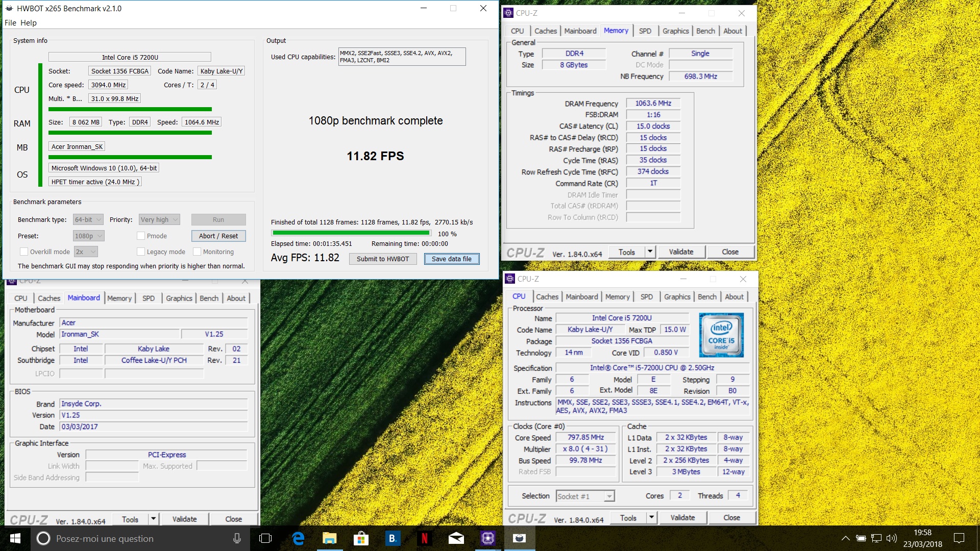Switch to Caches tab in Mainboard CPU-Z window
The image size is (980, 551).
click(x=49, y=298)
